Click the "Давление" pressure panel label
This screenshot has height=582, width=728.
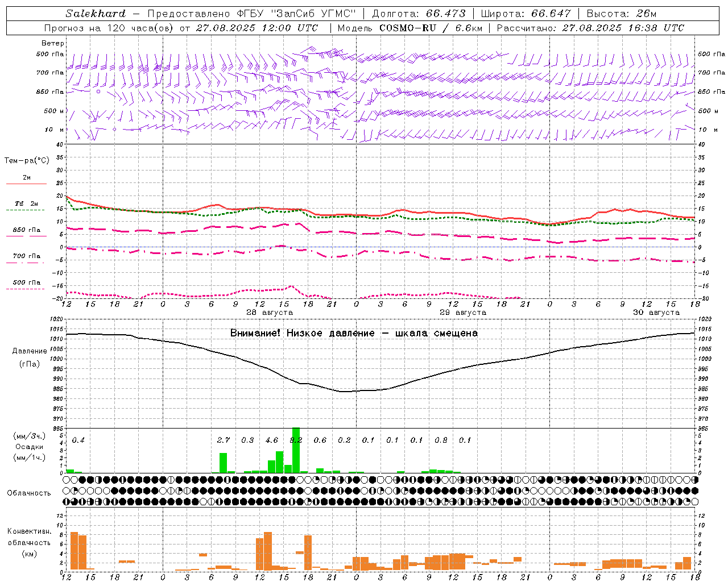pyautogui.click(x=30, y=351)
